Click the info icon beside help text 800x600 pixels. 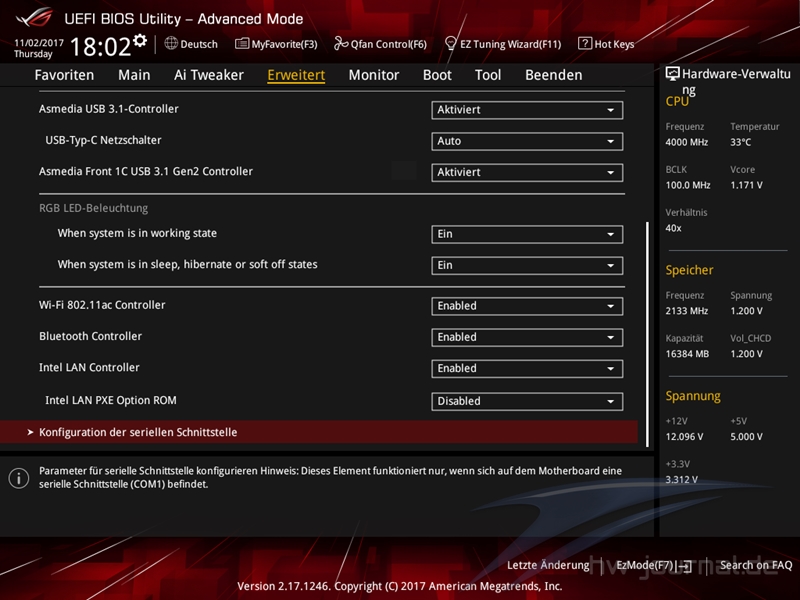pos(19,478)
